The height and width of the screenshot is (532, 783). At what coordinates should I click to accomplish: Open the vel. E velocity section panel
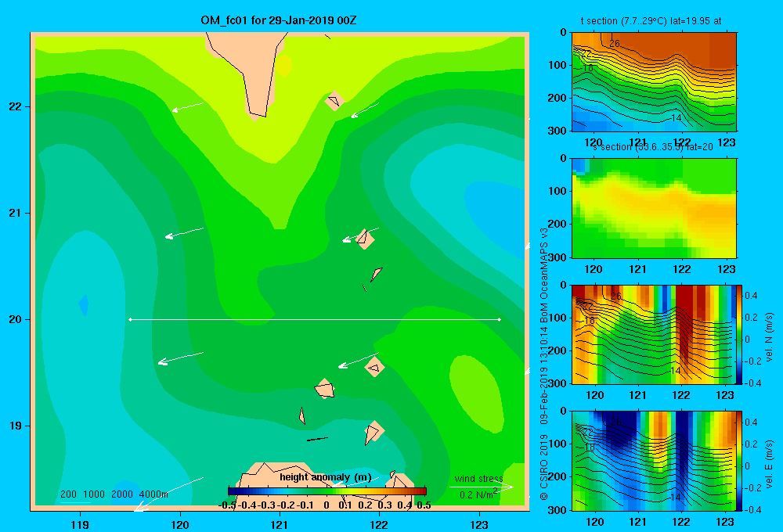(x=654, y=461)
